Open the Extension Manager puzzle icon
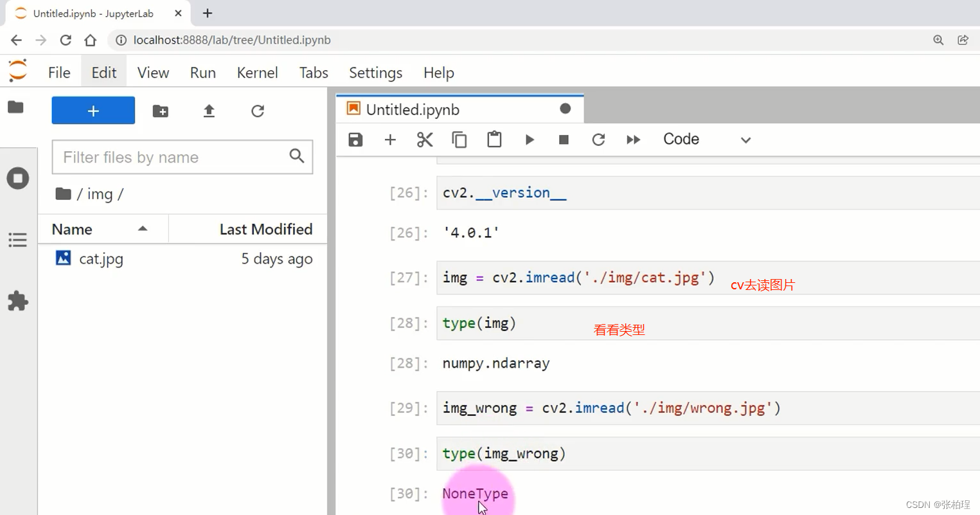The image size is (980, 515). 17,301
